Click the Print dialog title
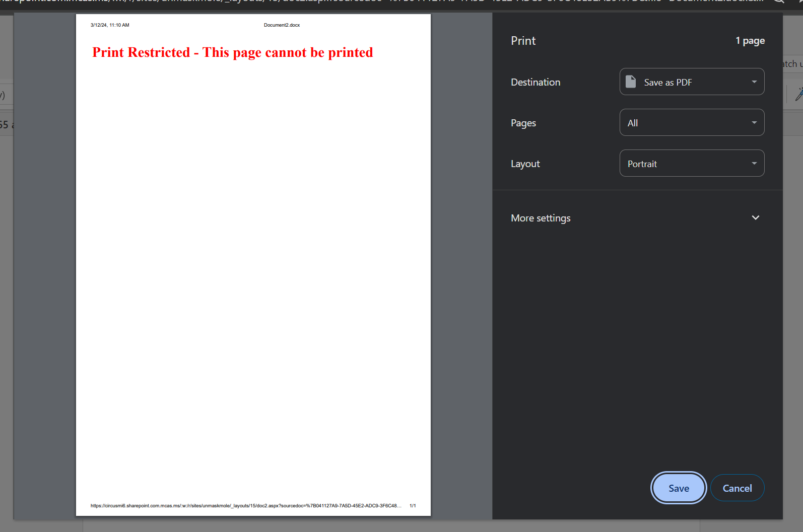803x532 pixels. [x=523, y=41]
